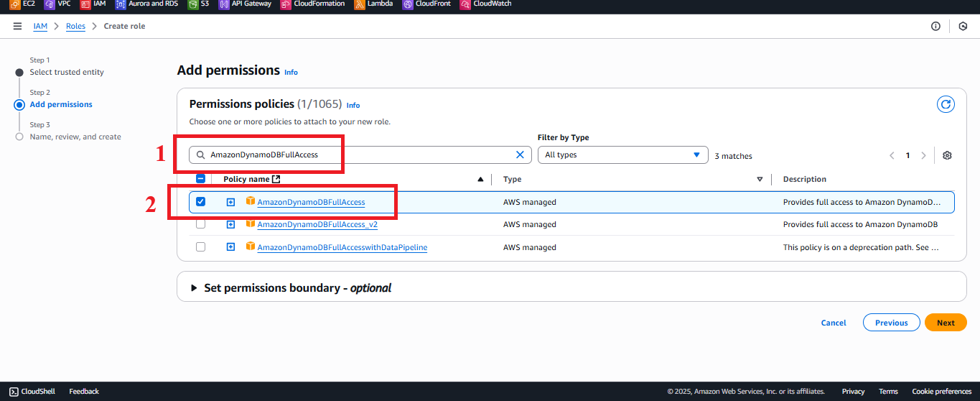980x401 pixels.
Task: Open Info link next to Add permissions
Action: click(x=291, y=72)
